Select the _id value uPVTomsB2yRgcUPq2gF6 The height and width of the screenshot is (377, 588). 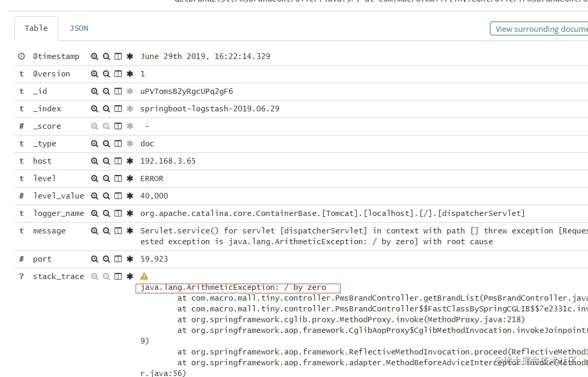pyautogui.click(x=187, y=91)
